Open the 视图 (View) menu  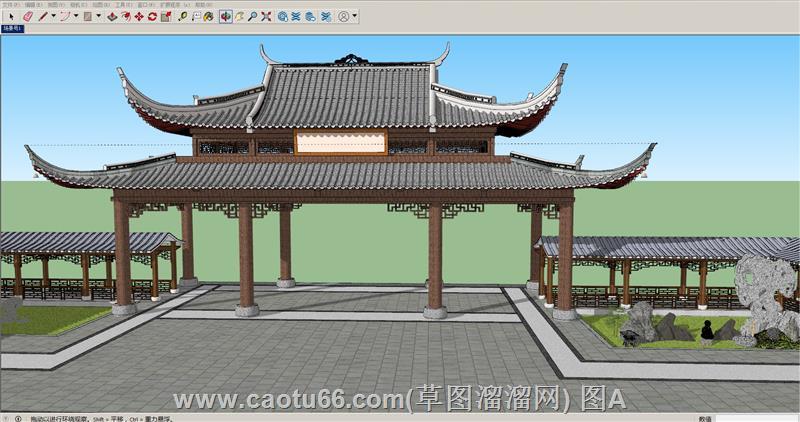coord(56,4)
